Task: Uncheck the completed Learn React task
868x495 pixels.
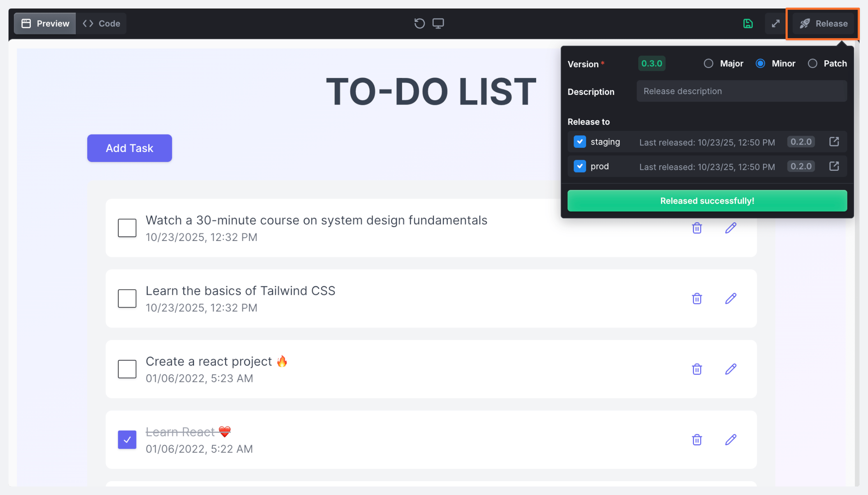Action: (x=127, y=440)
